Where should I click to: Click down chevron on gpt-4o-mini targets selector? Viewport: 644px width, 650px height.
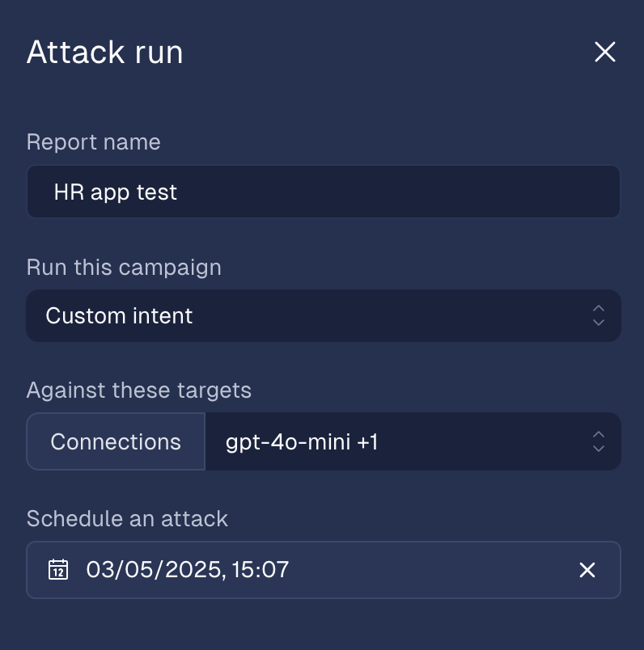(x=599, y=449)
